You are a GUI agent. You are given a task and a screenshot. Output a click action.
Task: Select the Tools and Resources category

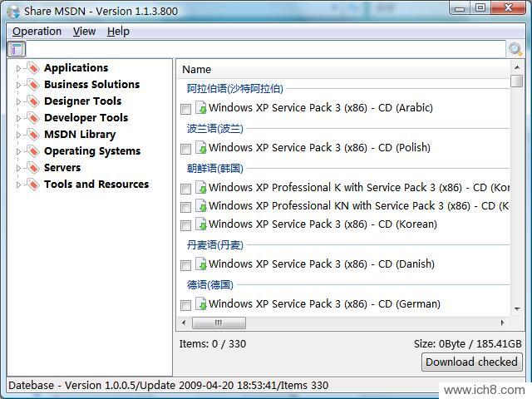coord(96,185)
